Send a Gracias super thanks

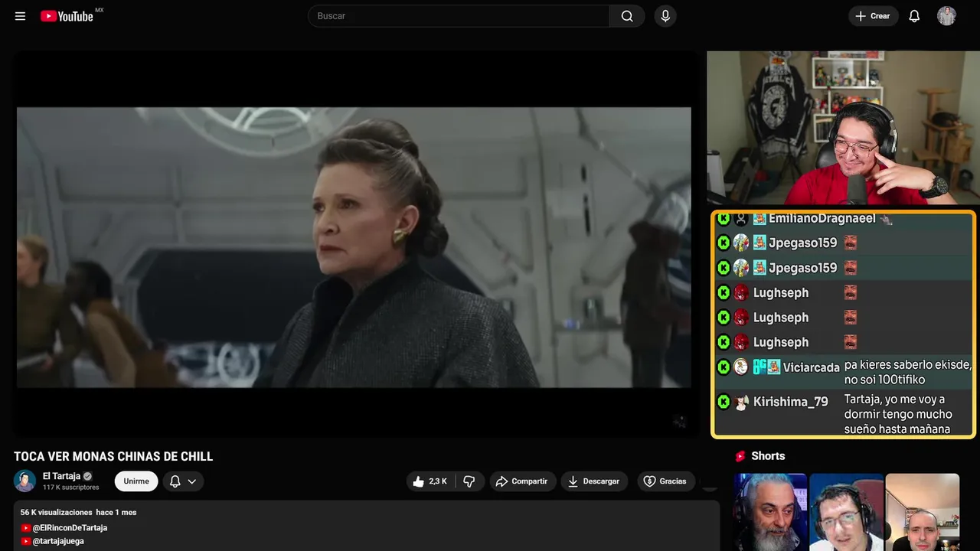click(665, 481)
